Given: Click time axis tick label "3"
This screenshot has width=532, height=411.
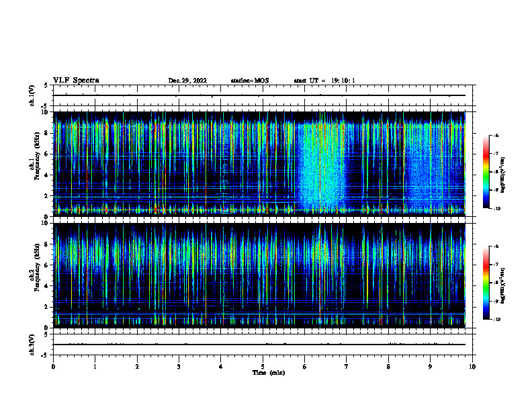Looking at the screenshot, I should click(x=179, y=367).
